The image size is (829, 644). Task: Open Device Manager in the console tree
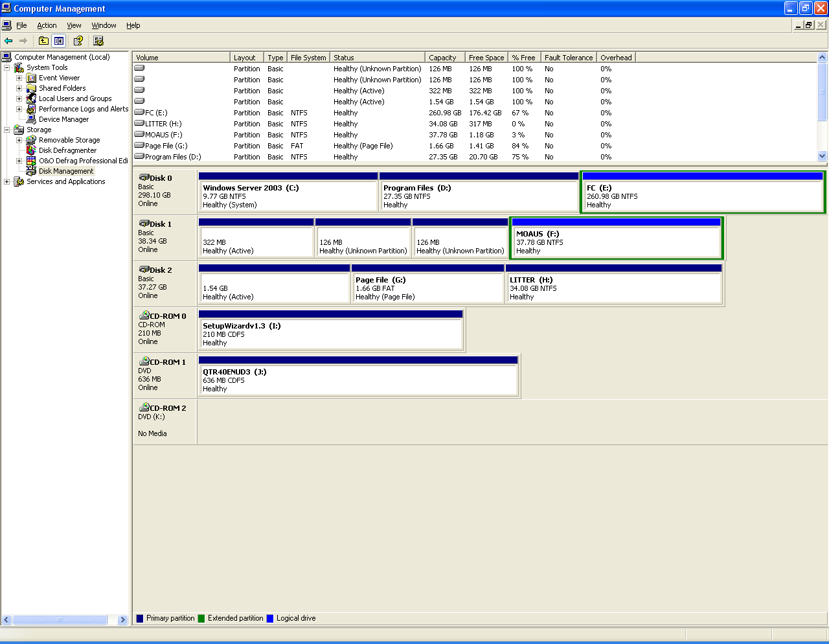(63, 119)
